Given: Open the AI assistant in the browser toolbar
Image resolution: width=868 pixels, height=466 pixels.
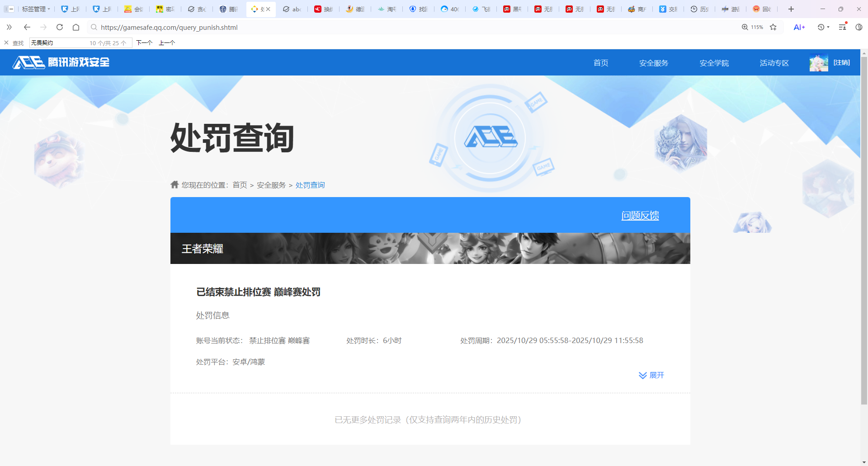Looking at the screenshot, I should click(x=798, y=27).
